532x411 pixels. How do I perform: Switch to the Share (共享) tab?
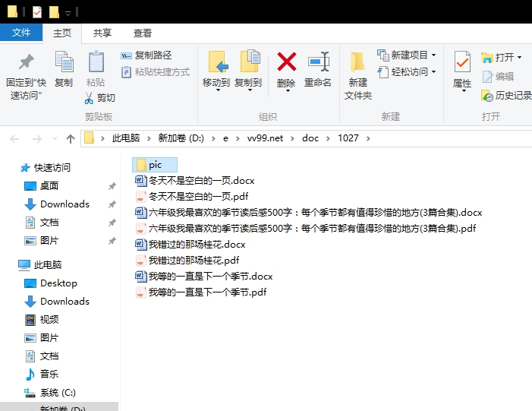pos(102,33)
